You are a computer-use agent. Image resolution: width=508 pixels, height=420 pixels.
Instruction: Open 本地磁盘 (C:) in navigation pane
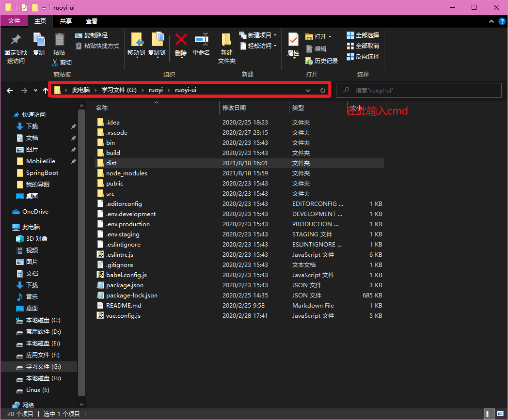(x=43, y=320)
